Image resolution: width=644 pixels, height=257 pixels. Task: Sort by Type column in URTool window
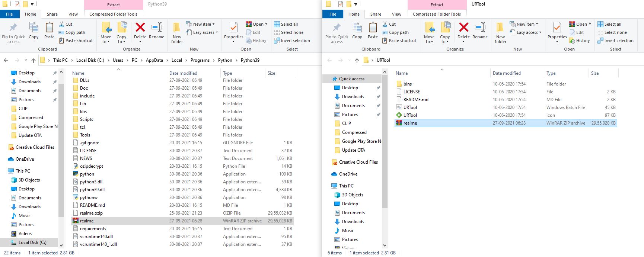tap(566, 73)
